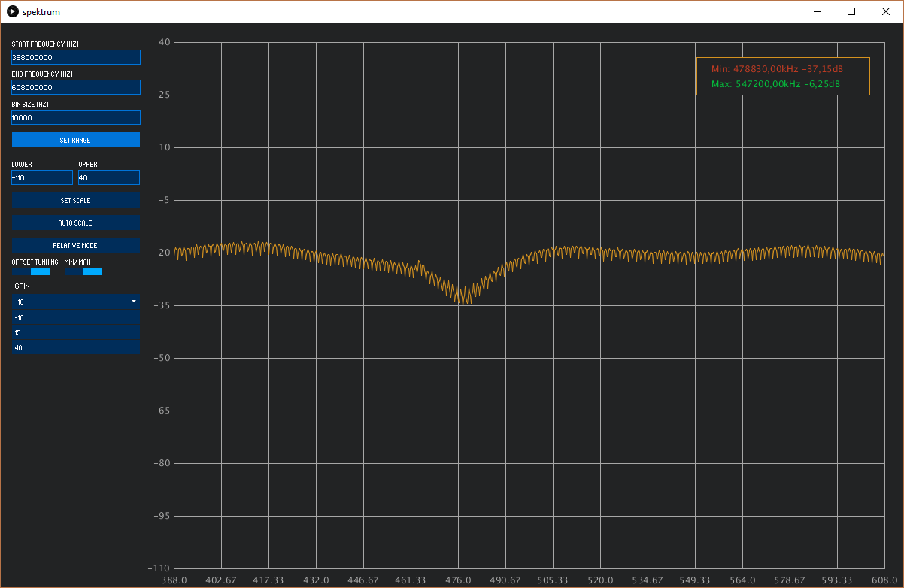Toggle the Min/Max switch
The width and height of the screenshot is (904, 588).
click(x=83, y=271)
